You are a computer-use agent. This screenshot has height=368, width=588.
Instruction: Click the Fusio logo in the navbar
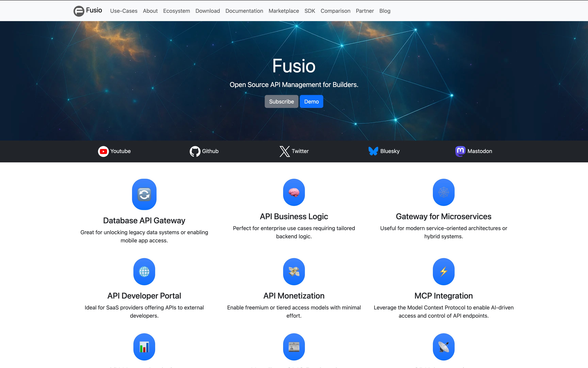pos(87,10)
